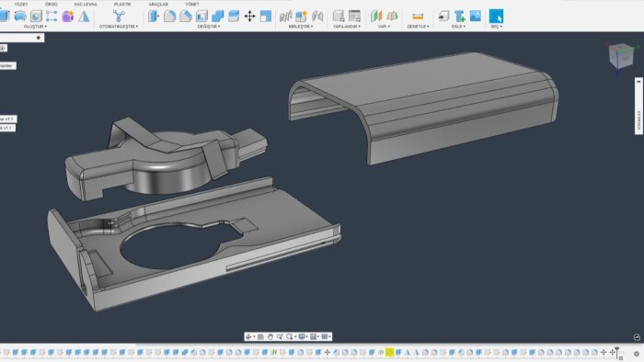Open the YAPILANDIR dropdown menu
Screen dimensions: 644x362
(347, 27)
